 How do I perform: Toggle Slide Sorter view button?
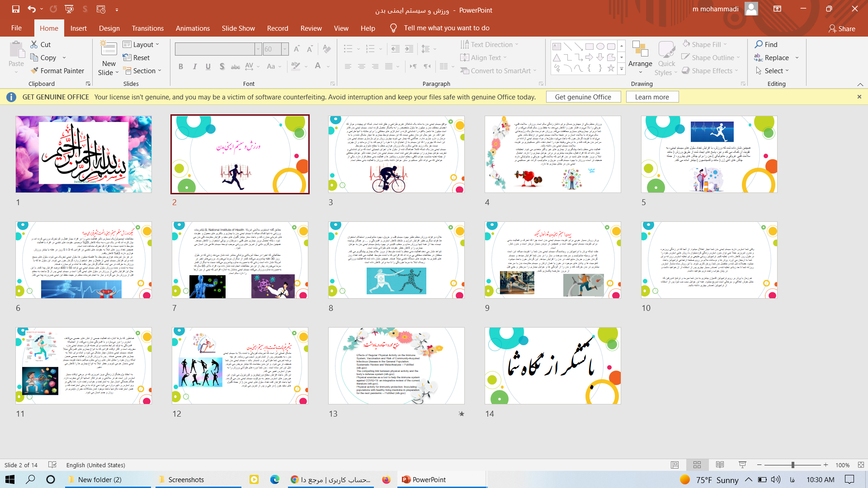click(697, 465)
